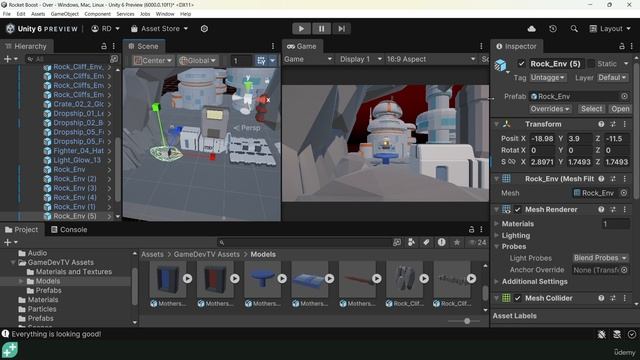
Task: Click the prefab Select button
Action: 591,109
